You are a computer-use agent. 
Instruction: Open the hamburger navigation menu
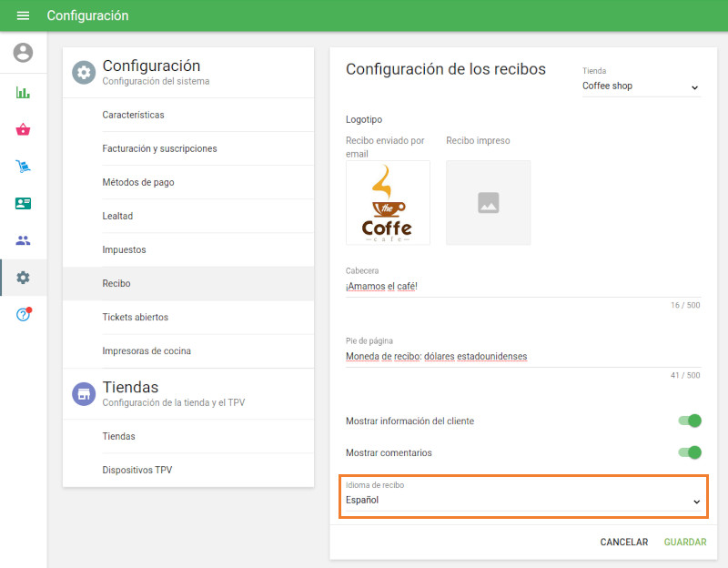pyautogui.click(x=23, y=15)
